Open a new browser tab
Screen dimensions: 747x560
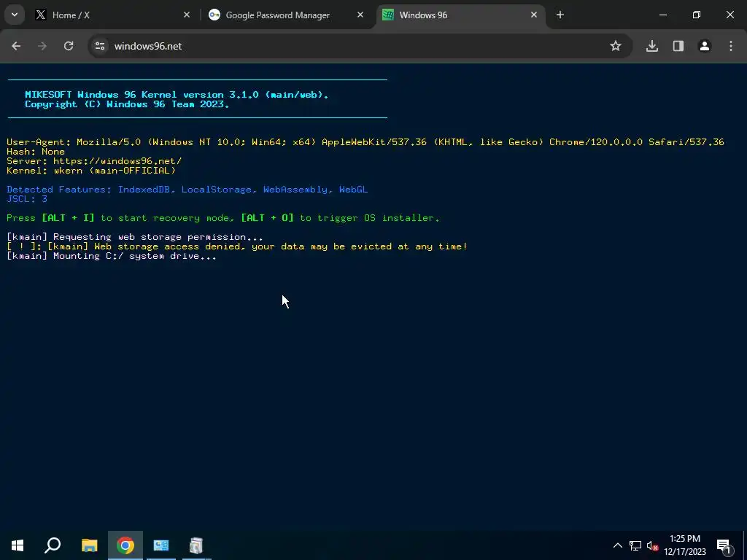[x=560, y=15]
